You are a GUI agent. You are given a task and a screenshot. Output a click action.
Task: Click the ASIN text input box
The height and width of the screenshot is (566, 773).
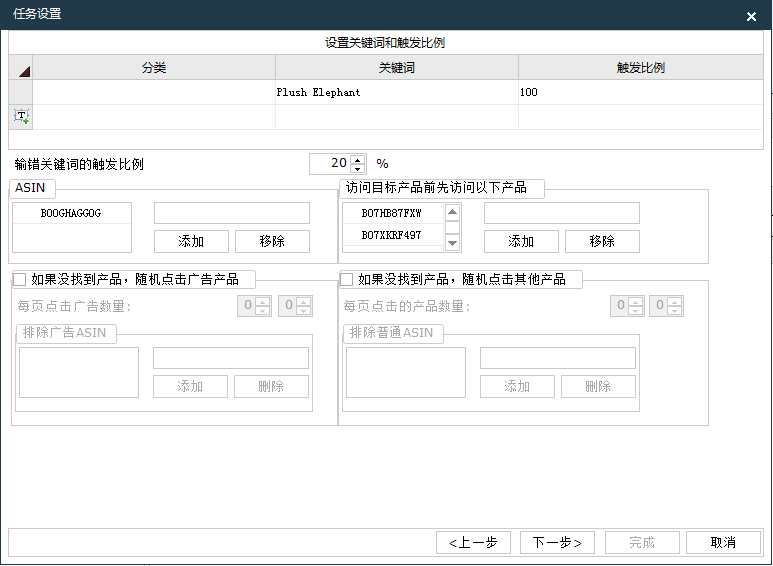[232, 213]
